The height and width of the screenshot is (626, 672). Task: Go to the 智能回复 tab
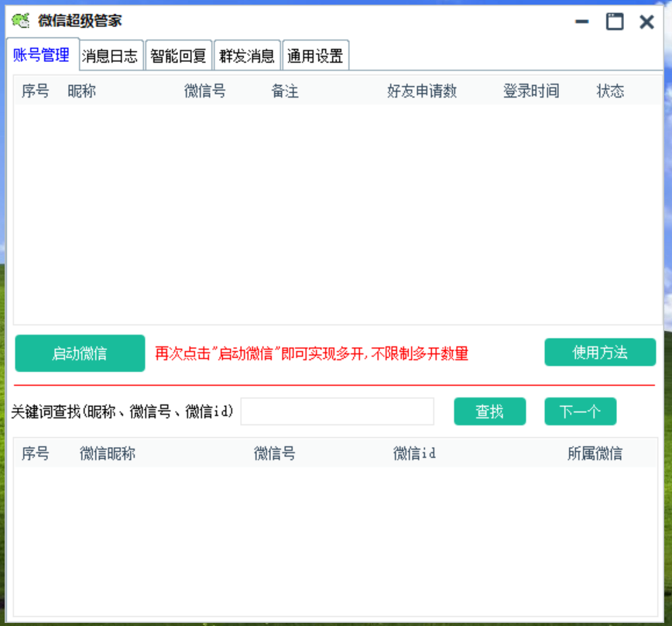tap(178, 56)
